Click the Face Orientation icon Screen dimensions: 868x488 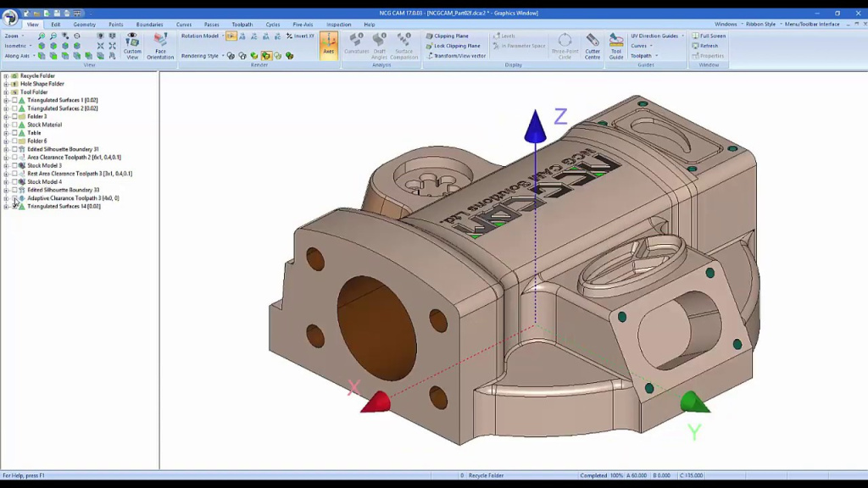160,46
